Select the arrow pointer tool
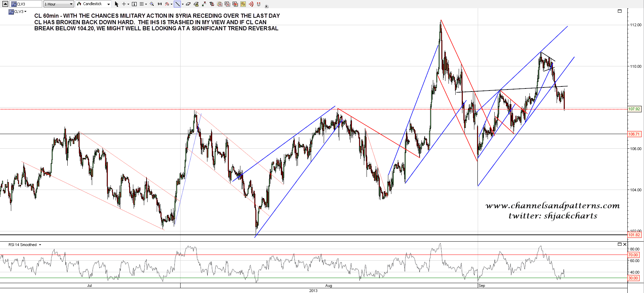 point(116,4)
